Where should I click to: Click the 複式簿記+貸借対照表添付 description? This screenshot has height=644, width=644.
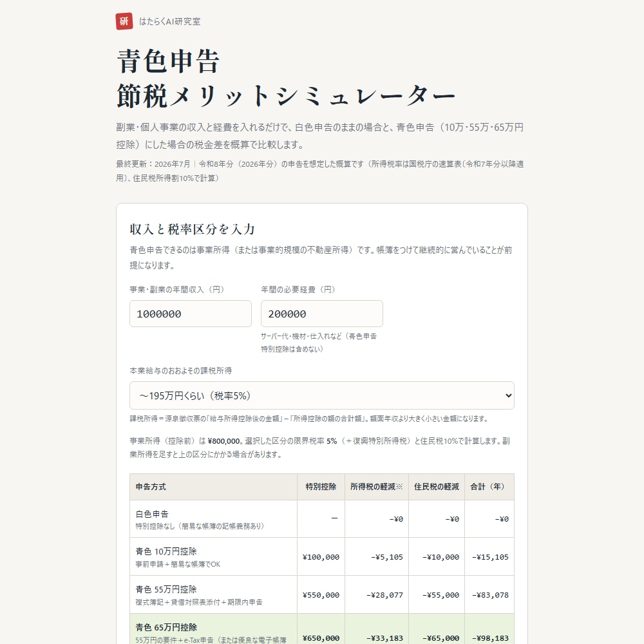click(199, 602)
